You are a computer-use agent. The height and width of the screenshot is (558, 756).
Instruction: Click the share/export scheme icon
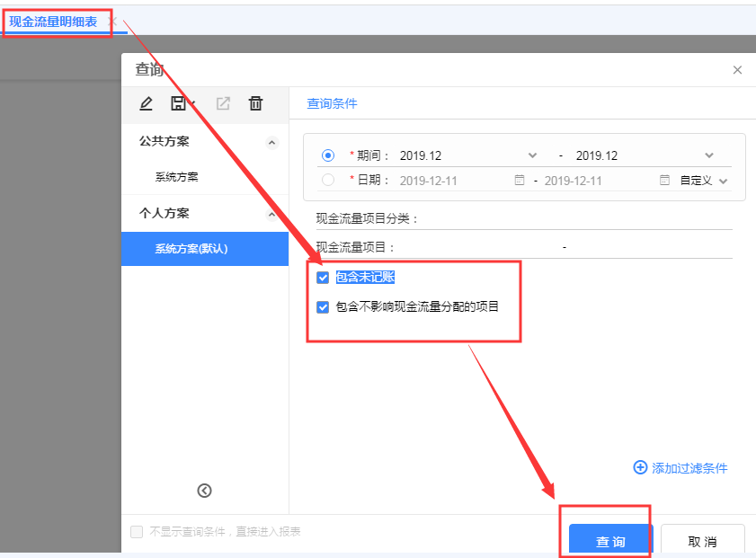(223, 103)
